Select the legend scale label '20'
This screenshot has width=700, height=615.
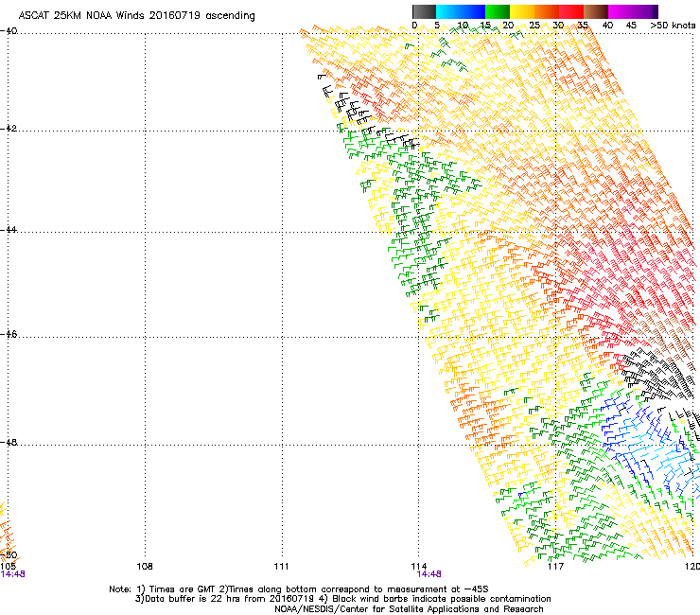coord(508,26)
